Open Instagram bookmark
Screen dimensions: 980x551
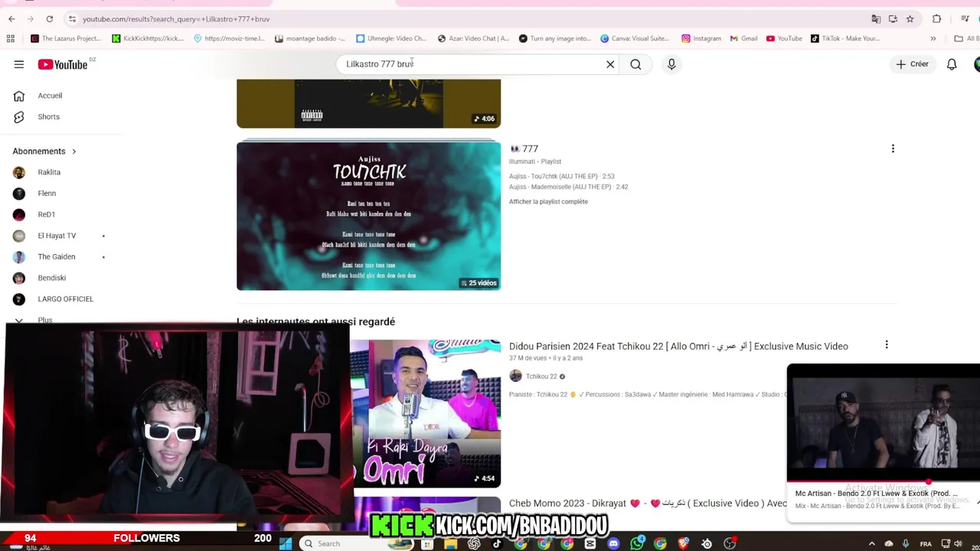701,38
